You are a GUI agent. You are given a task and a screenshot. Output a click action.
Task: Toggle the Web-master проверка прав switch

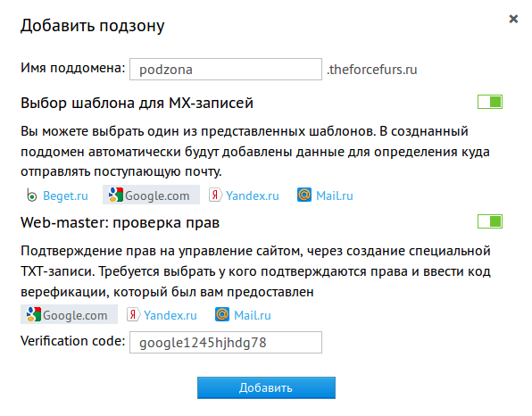pos(489,221)
